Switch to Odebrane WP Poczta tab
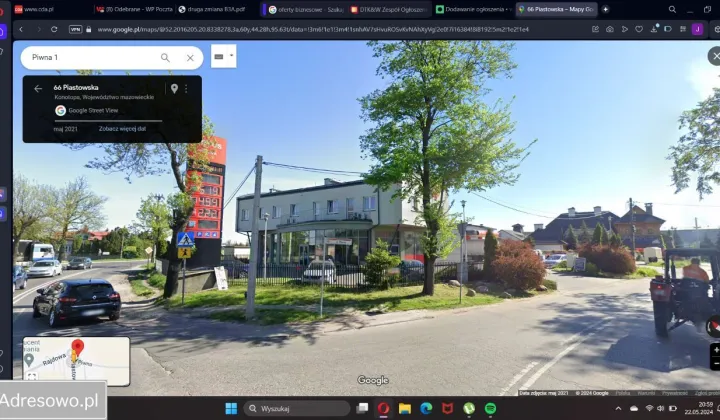This screenshot has width=720, height=420. click(x=135, y=9)
